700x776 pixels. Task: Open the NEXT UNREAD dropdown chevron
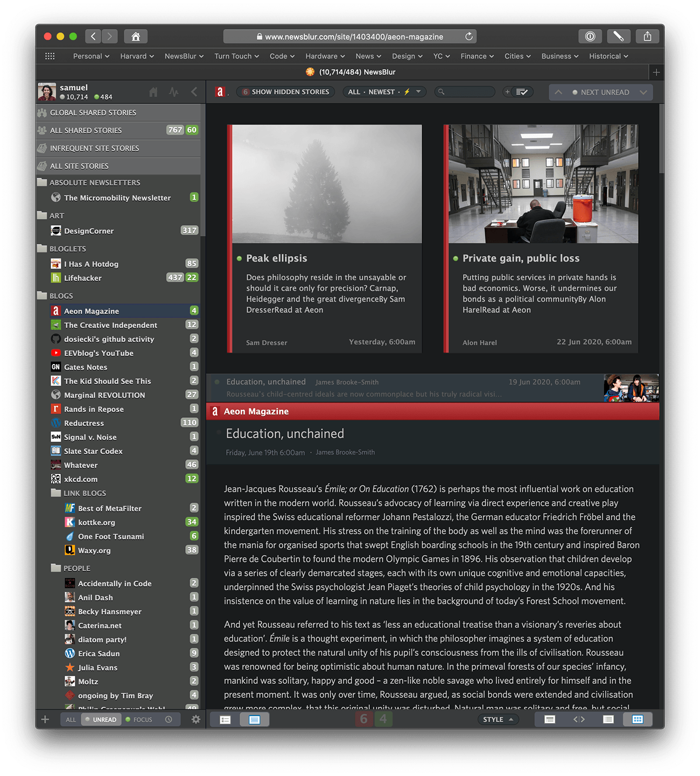644,92
